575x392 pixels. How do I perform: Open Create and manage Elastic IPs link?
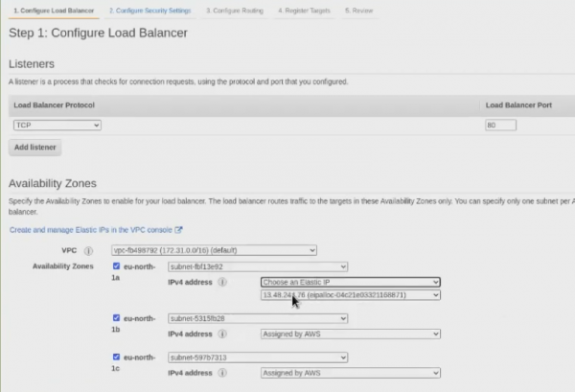(91, 230)
